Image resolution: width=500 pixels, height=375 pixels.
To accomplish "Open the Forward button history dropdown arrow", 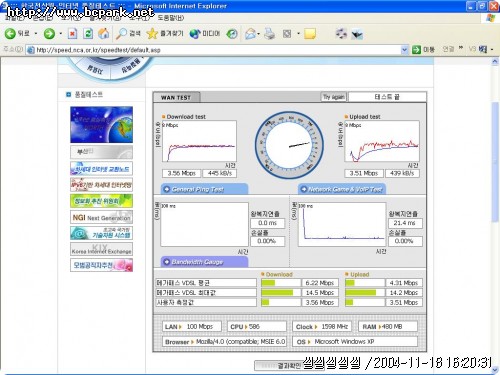I will pyautogui.click(x=61, y=34).
